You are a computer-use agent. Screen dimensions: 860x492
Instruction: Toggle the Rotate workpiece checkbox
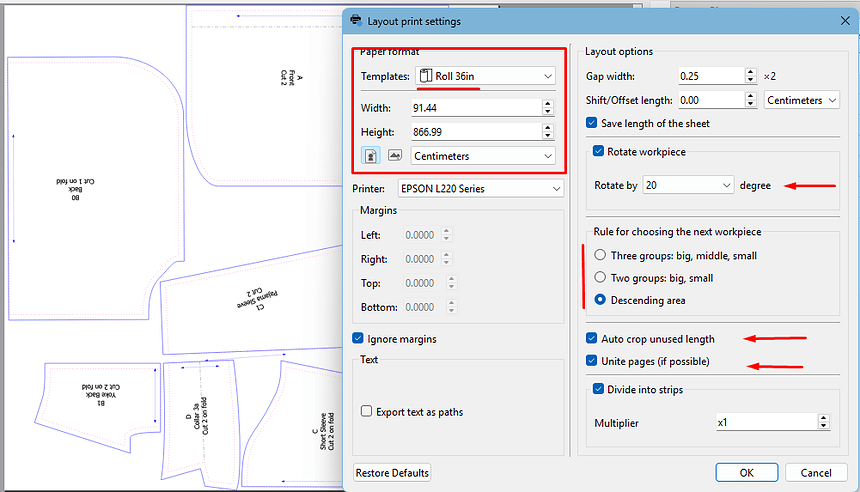[599, 151]
